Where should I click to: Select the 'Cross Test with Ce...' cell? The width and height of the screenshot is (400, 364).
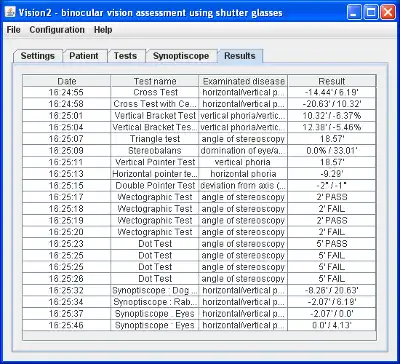pyautogui.click(x=155, y=104)
